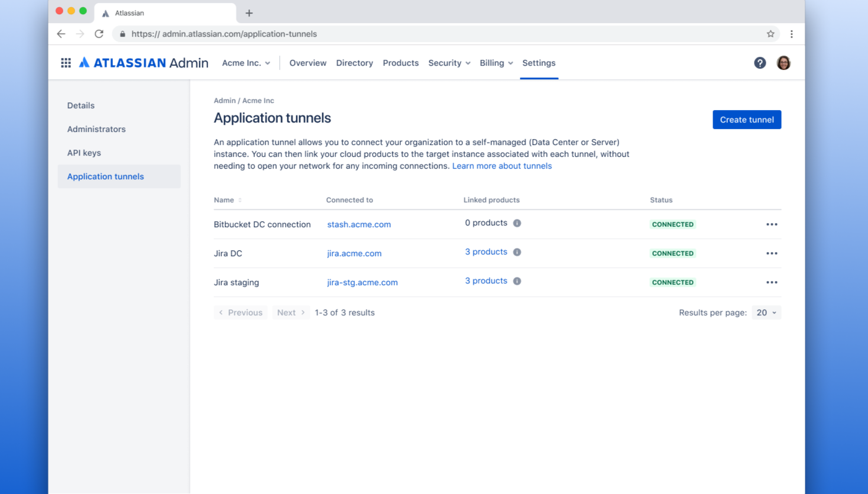Open more actions for Bitbucket DC connection
Screen dimensions: 868x494
tap(772, 224)
